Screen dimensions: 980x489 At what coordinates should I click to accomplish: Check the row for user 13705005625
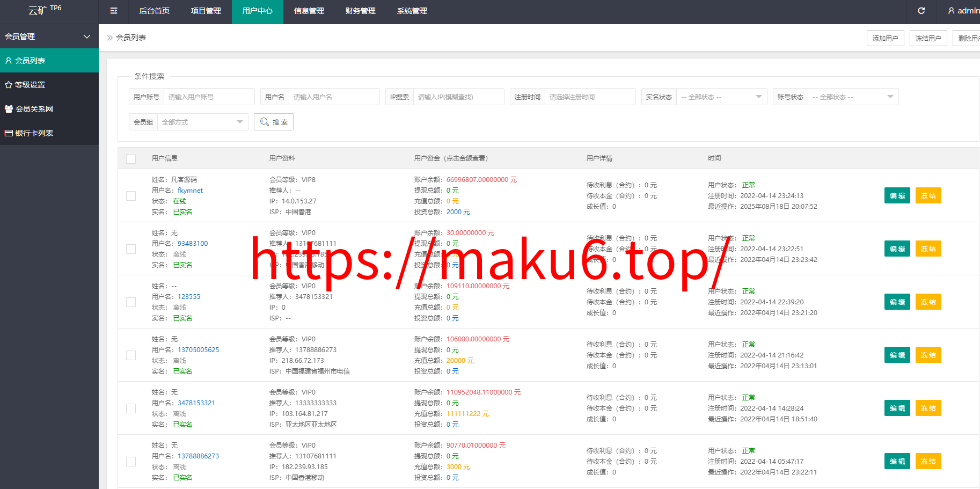pyautogui.click(x=131, y=355)
